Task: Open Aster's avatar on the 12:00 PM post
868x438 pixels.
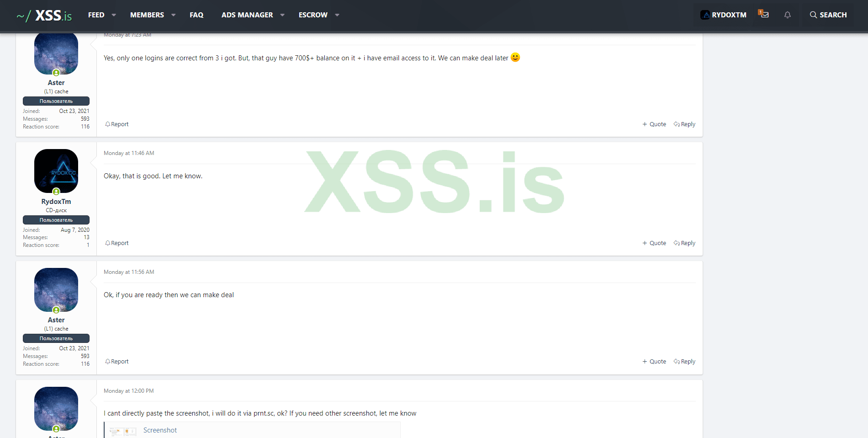Action: pyautogui.click(x=56, y=409)
